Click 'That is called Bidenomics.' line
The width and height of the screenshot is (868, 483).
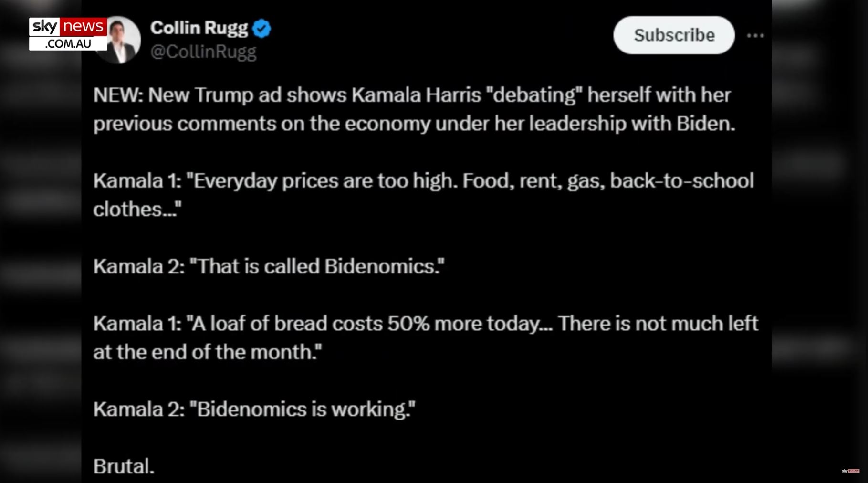pos(269,266)
